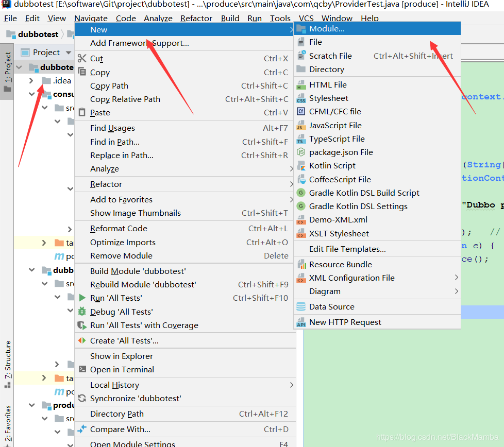
Task: Click the Stylesheet CSS icon
Action: tap(301, 98)
